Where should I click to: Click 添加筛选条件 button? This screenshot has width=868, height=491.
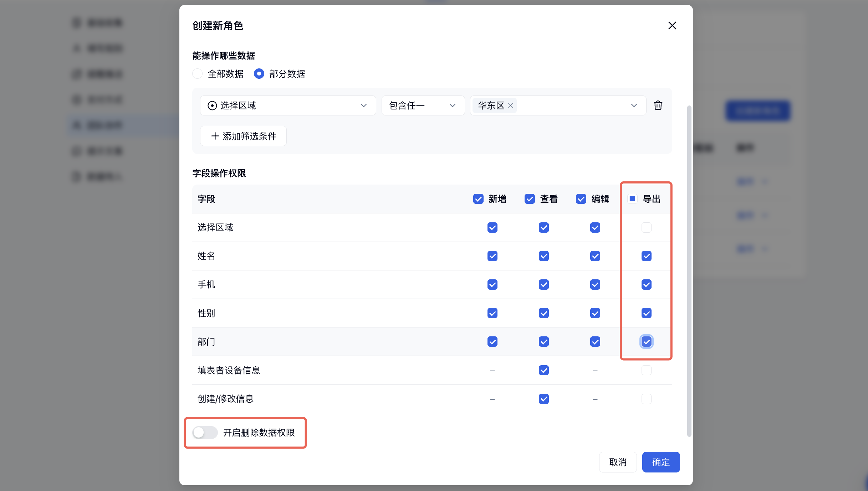[x=243, y=136]
